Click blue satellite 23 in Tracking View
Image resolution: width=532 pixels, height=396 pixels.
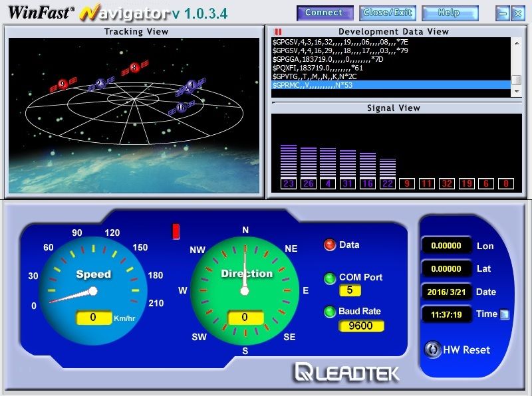pyautogui.click(x=101, y=83)
